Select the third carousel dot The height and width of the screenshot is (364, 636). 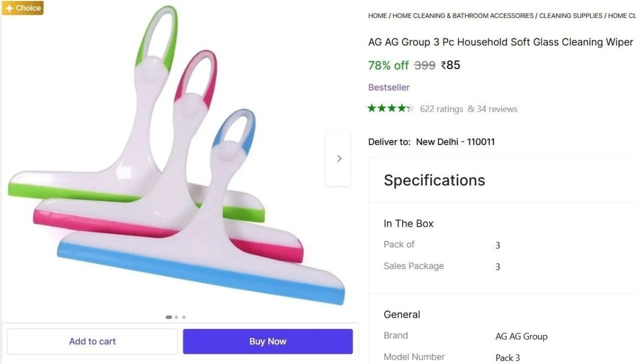click(x=183, y=317)
